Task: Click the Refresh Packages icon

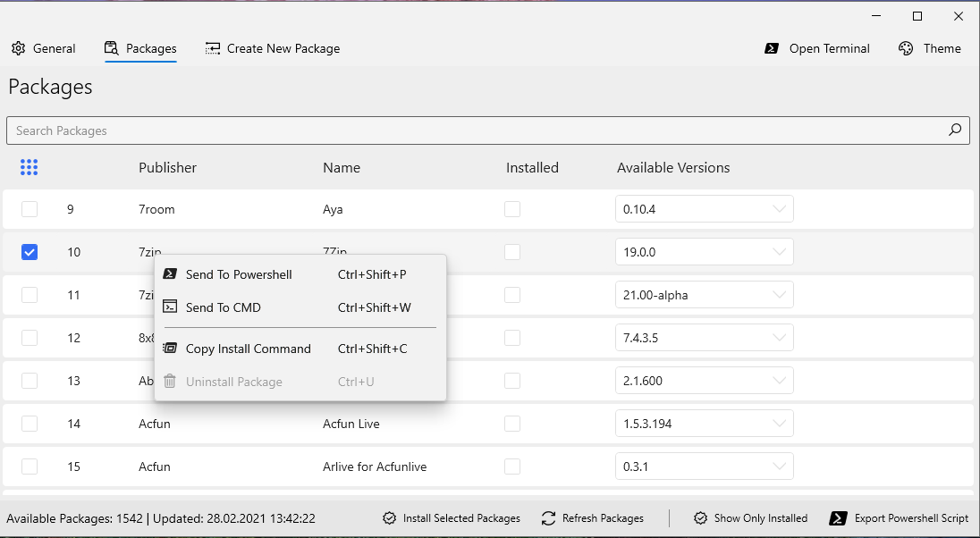Action: tap(549, 518)
